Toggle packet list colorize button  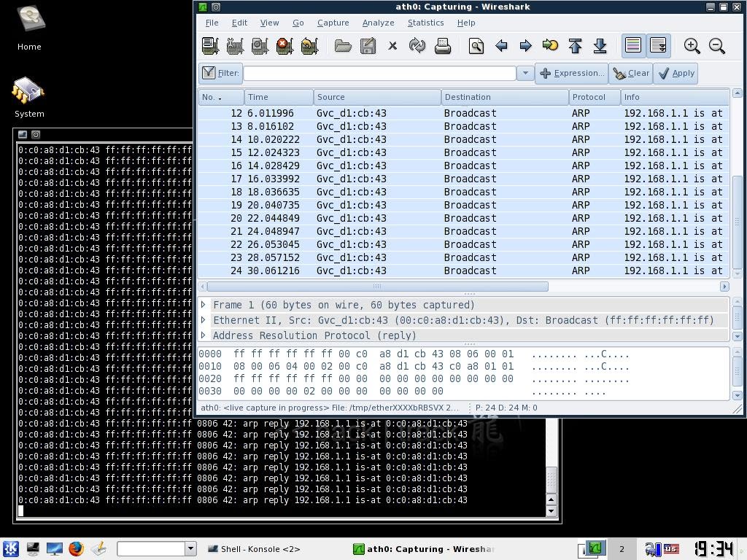(633, 47)
